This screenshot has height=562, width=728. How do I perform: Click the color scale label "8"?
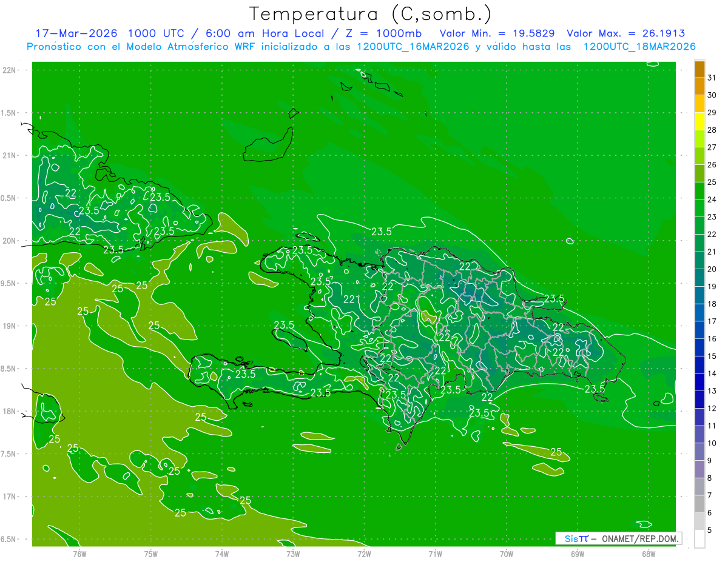[x=710, y=478]
